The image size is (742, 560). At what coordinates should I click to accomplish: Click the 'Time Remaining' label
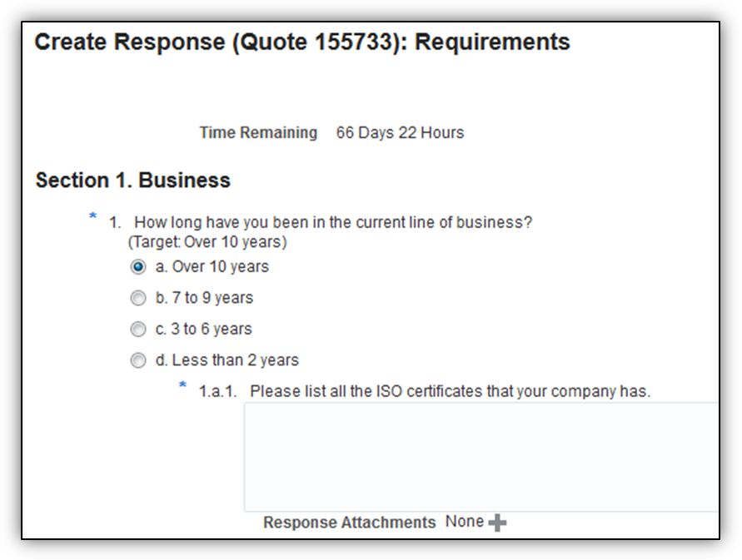click(x=258, y=132)
